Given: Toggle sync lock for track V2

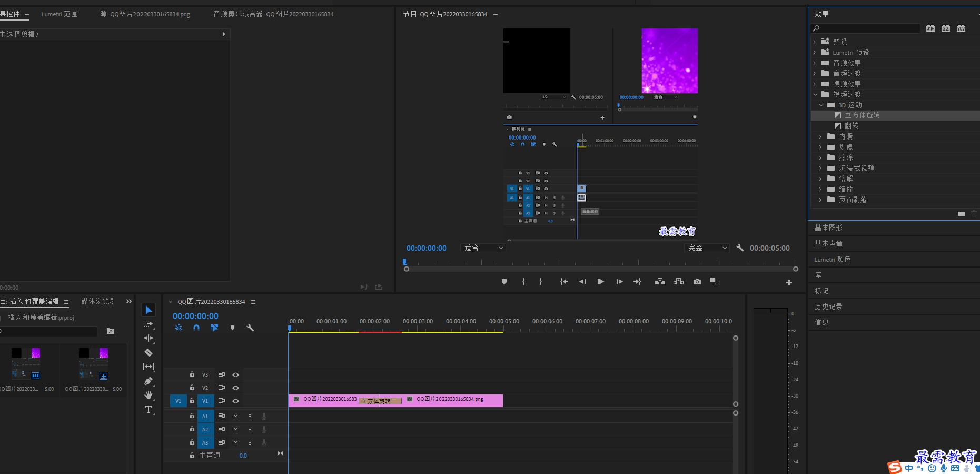Looking at the screenshot, I should 222,388.
